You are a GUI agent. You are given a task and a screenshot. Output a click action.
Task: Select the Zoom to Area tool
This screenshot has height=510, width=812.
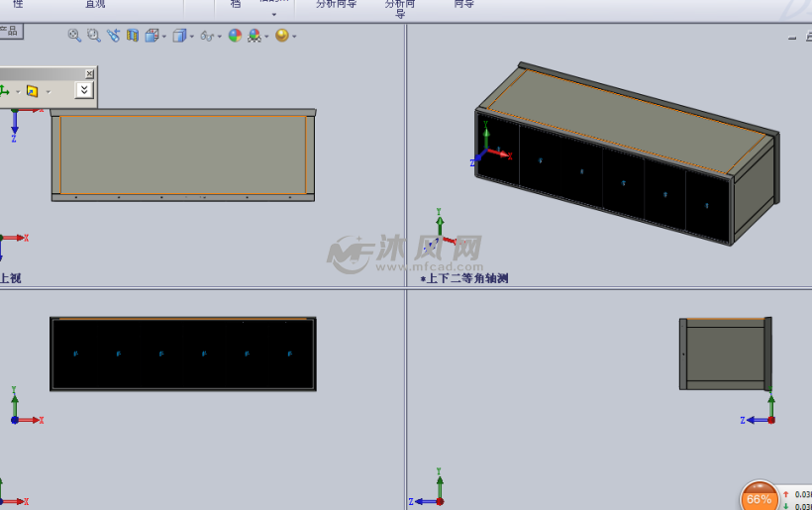click(94, 36)
